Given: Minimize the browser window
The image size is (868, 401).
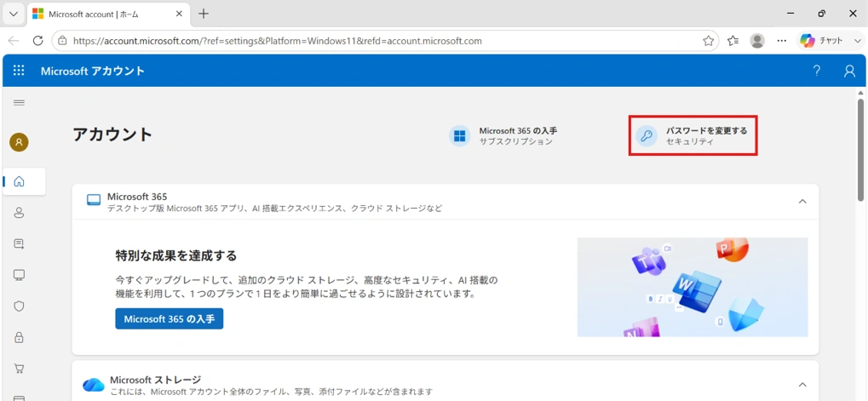Looking at the screenshot, I should coord(791,14).
